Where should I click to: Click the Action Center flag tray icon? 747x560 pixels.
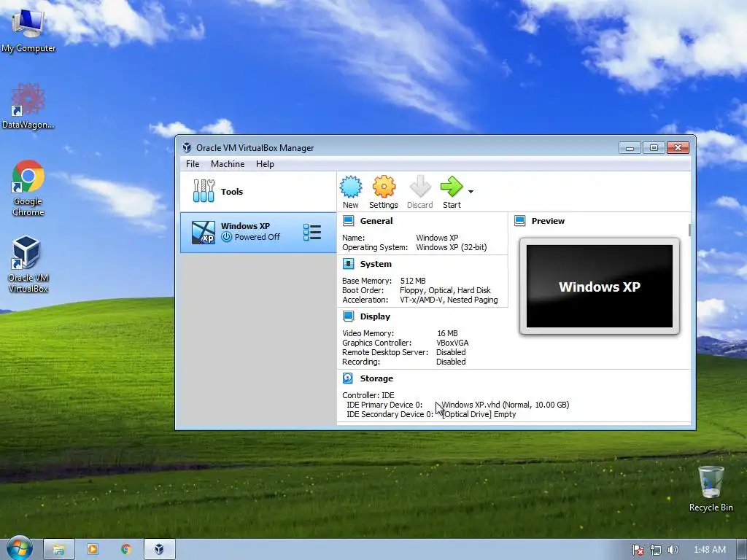tap(638, 550)
